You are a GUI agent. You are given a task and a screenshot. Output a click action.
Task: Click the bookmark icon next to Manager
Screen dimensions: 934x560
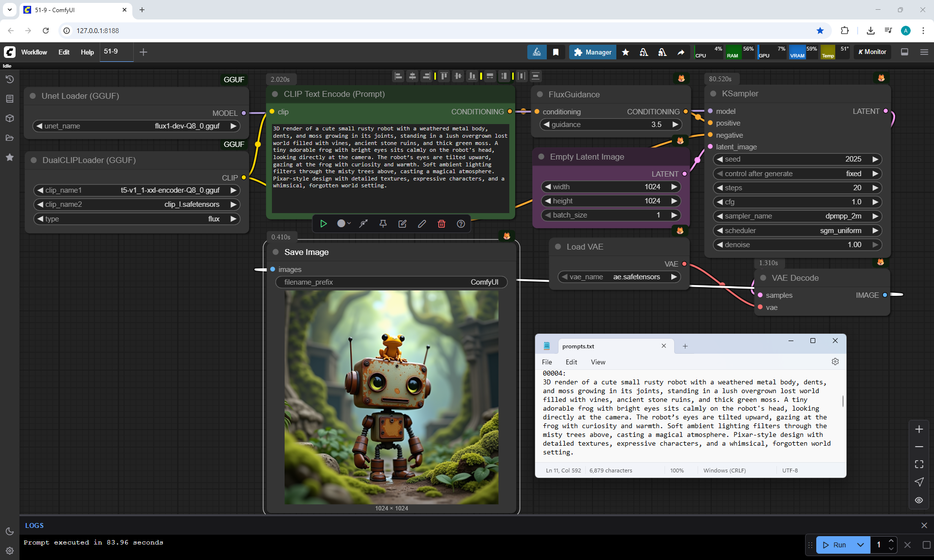[x=556, y=52]
